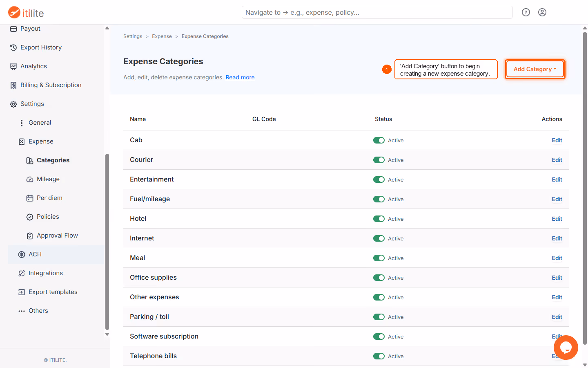588x368 pixels.
Task: Click the Export History clock icon
Action: pos(13,47)
